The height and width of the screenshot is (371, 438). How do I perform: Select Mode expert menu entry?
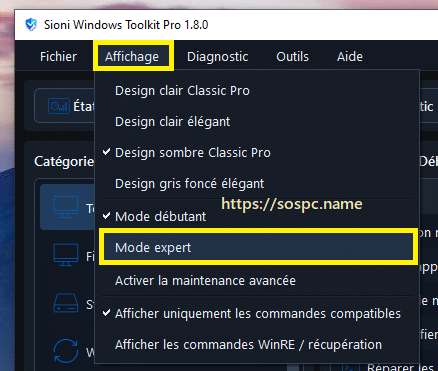coord(258,247)
